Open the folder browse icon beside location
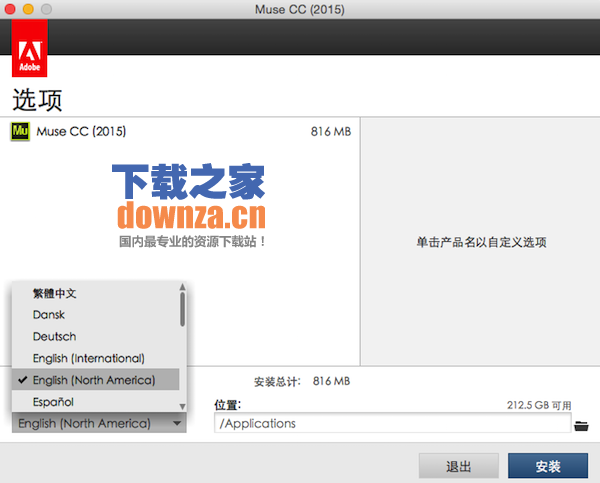 tap(581, 426)
